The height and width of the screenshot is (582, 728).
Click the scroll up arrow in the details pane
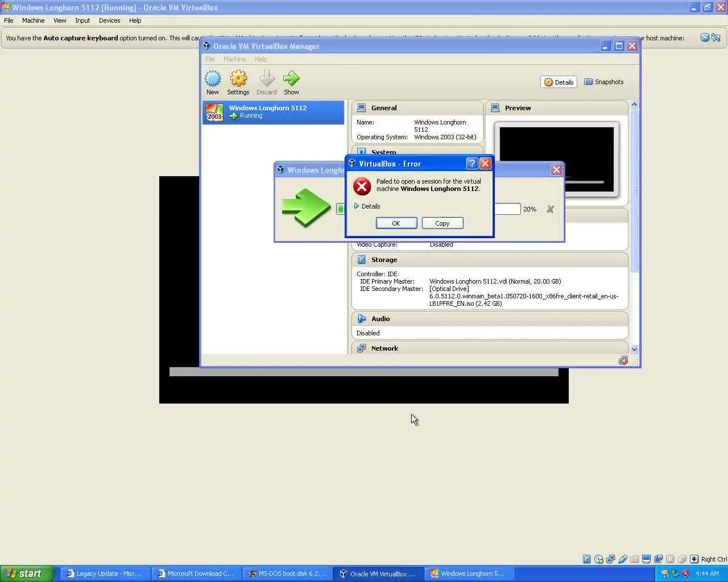pos(634,105)
